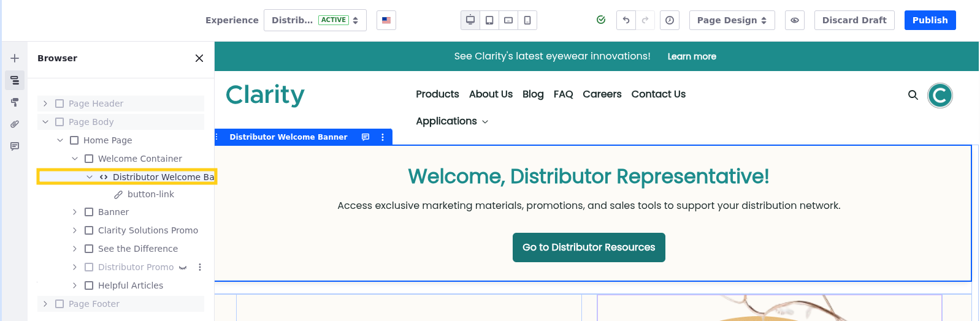Show the hidden Distributor Promo fragment
The width and height of the screenshot is (980, 321).
click(183, 268)
